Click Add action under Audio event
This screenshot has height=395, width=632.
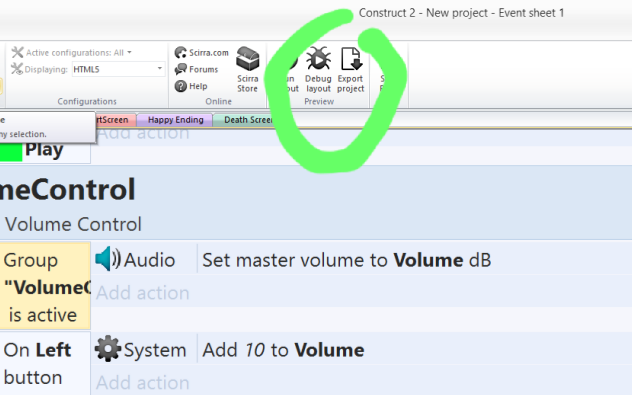click(143, 293)
